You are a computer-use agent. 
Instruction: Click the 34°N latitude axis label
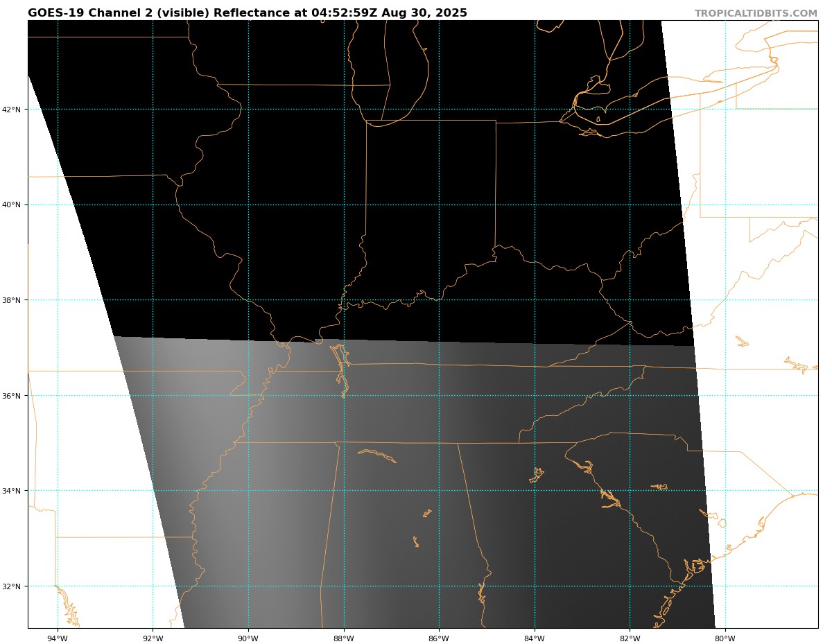pos(11,491)
